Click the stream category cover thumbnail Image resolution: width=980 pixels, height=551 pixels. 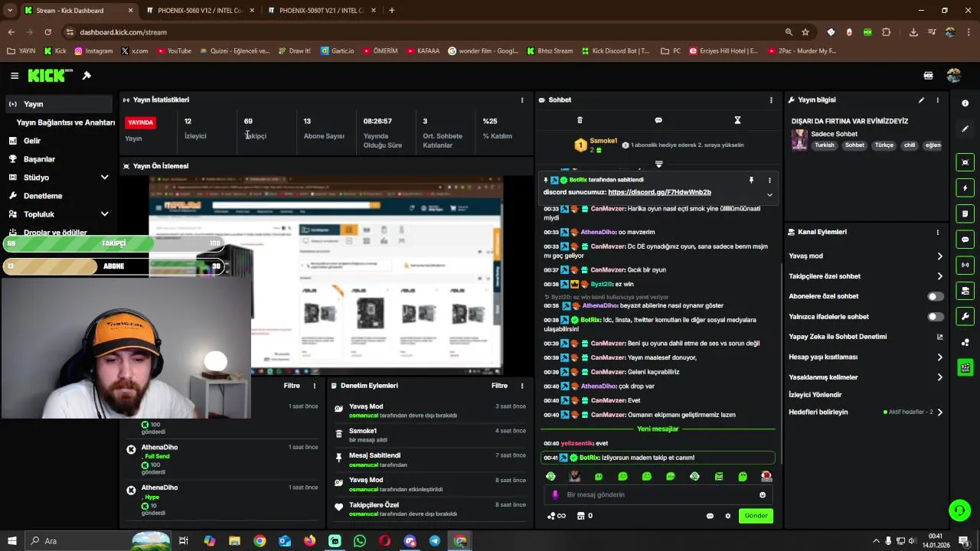coord(799,140)
